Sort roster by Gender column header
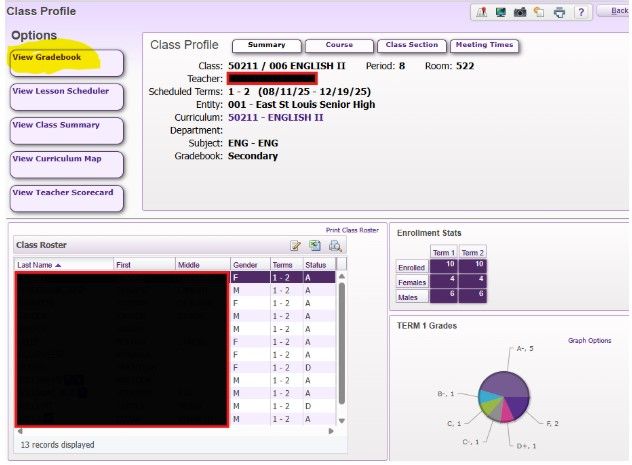This screenshot has width=632, height=465. (245, 265)
